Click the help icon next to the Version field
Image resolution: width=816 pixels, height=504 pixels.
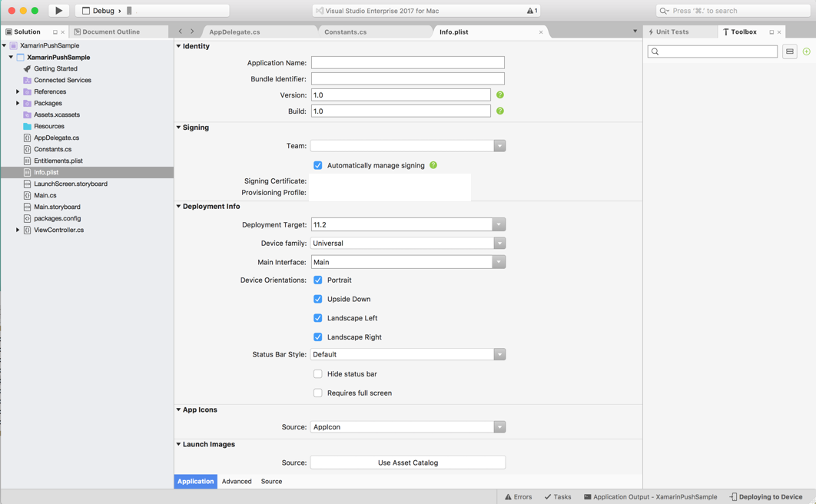(499, 94)
